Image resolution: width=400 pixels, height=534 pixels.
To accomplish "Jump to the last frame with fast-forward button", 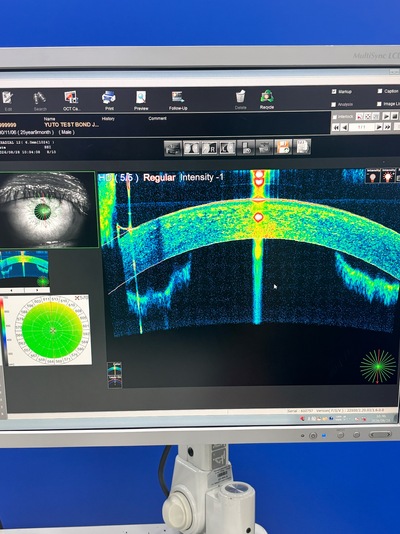I will [x=387, y=127].
